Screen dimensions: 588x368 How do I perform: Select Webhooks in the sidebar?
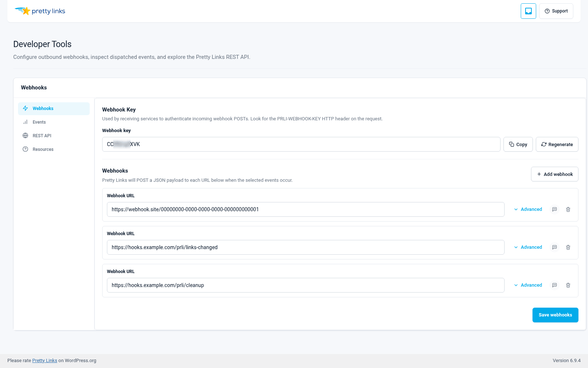(x=54, y=109)
